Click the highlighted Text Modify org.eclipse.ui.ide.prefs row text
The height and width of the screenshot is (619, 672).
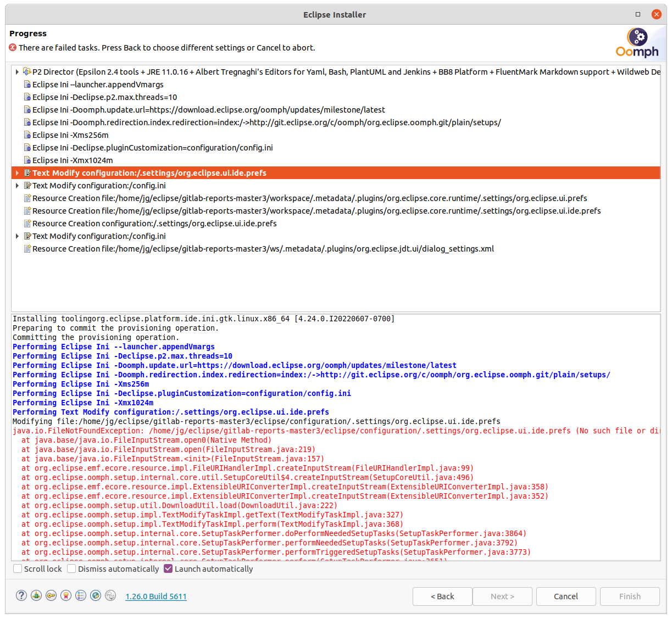point(149,172)
